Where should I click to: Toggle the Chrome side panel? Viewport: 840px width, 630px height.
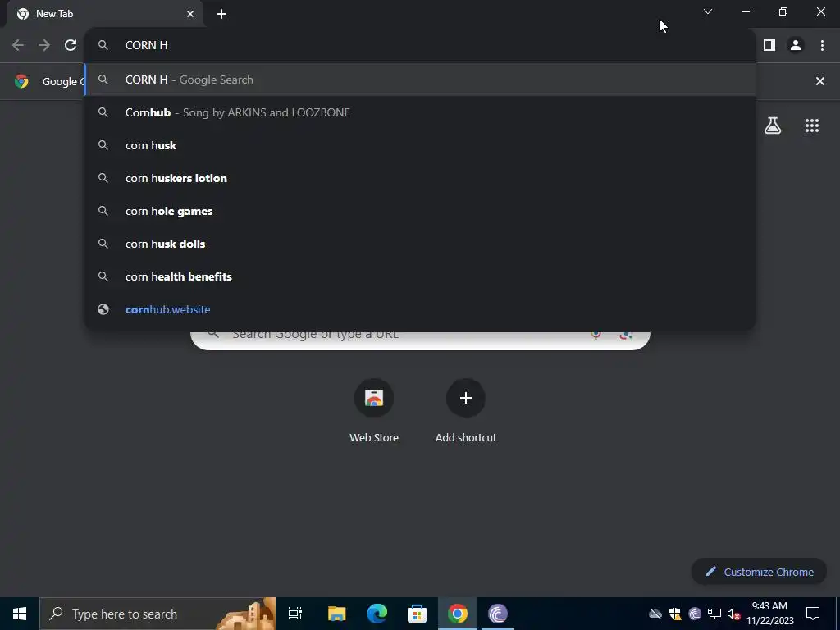click(769, 45)
